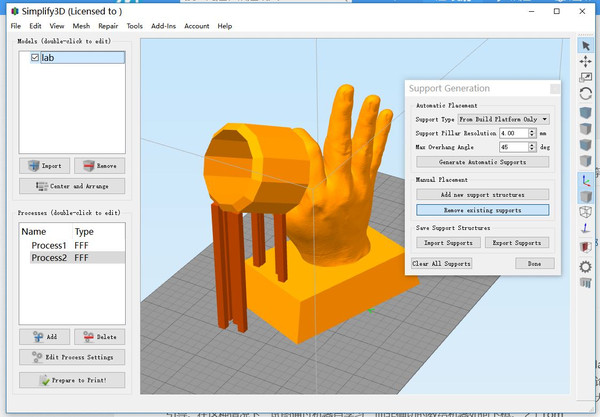Activate the rotate models tool
Viewport: 600px width, 417px height.
click(585, 94)
